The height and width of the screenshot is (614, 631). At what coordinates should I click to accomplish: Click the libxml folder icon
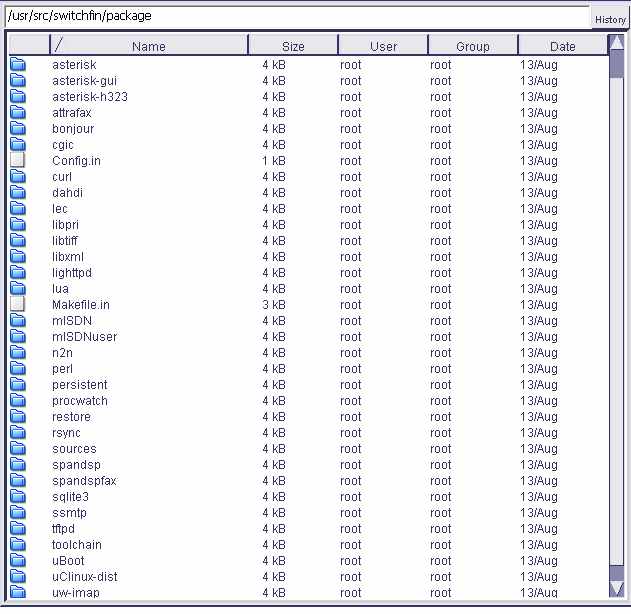click(x=18, y=256)
